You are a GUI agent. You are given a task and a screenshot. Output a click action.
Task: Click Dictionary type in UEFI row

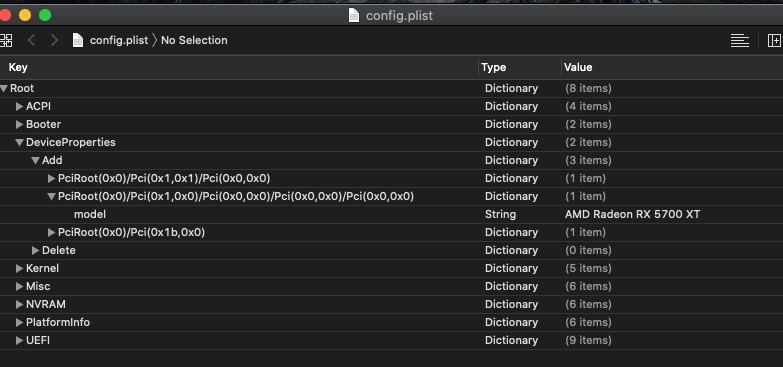[x=511, y=340]
